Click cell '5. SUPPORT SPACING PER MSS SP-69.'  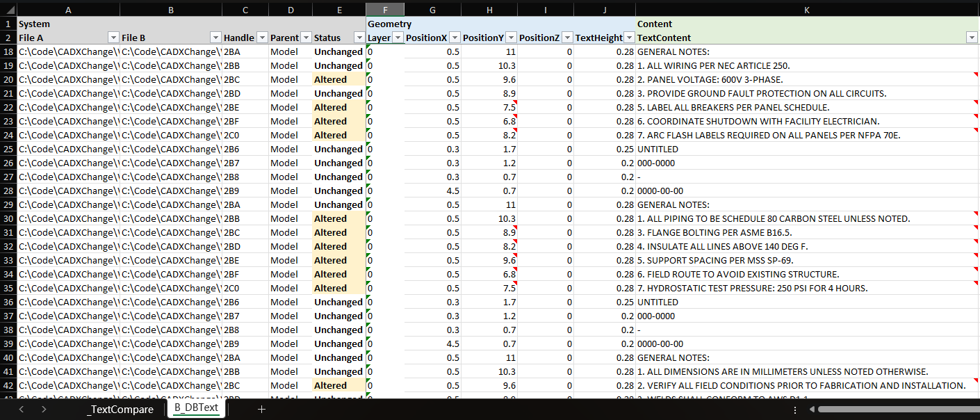pos(807,260)
